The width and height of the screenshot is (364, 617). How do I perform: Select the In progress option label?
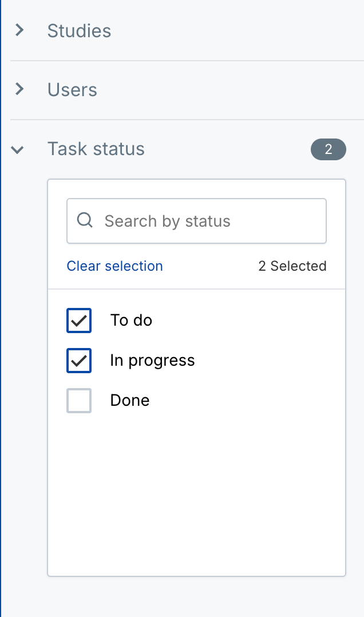(152, 360)
